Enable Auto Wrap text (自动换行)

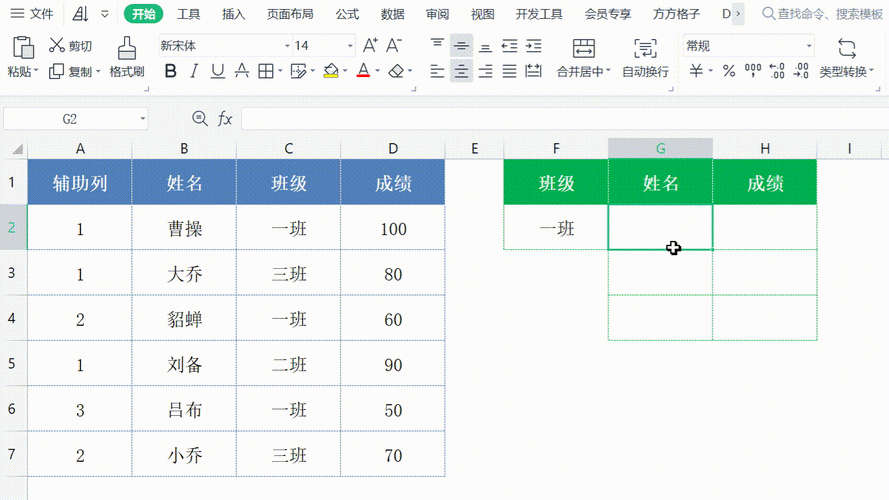645,57
